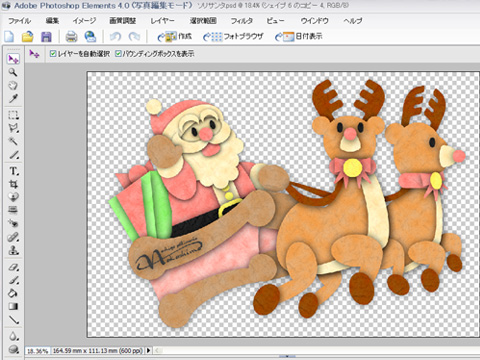The width and height of the screenshot is (480, 360).
Task: Open the ウィンドウ menu
Action: 314,21
